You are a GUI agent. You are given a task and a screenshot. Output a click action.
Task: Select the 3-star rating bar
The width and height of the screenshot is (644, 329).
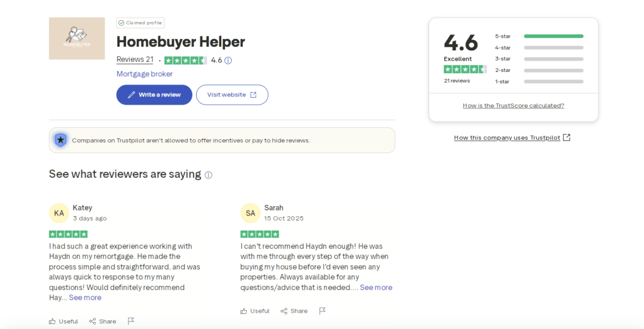[553, 59]
